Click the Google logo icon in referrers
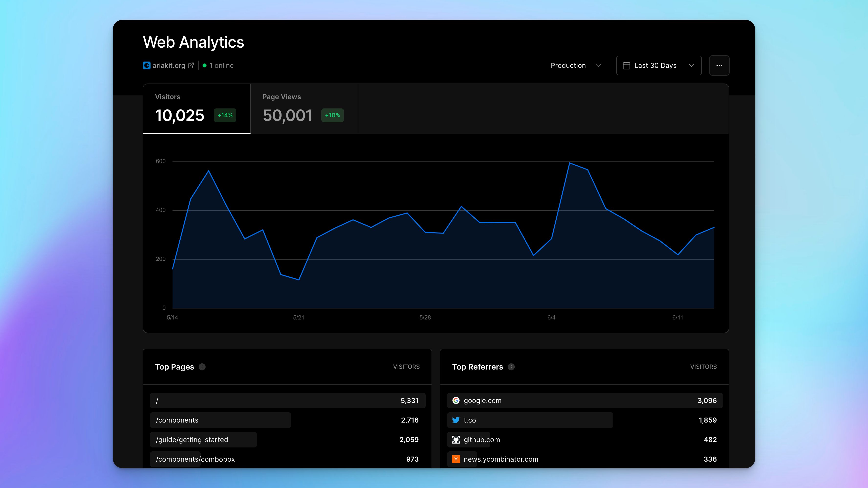The height and width of the screenshot is (488, 868). (x=456, y=400)
